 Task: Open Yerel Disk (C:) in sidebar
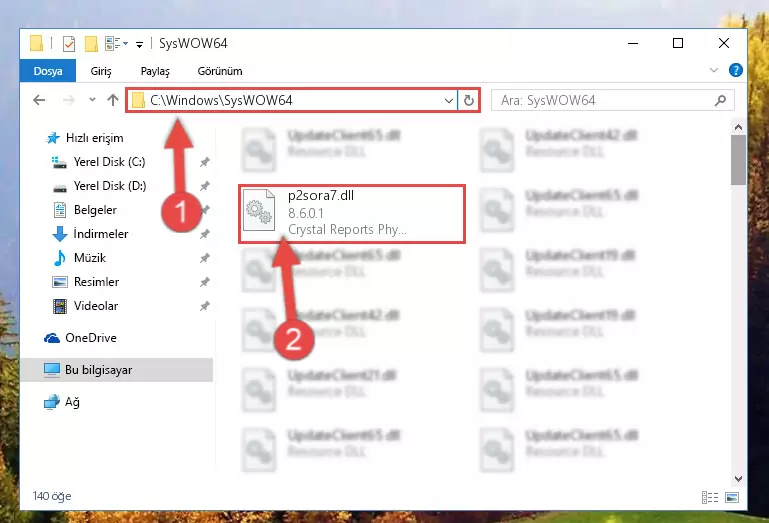(109, 162)
